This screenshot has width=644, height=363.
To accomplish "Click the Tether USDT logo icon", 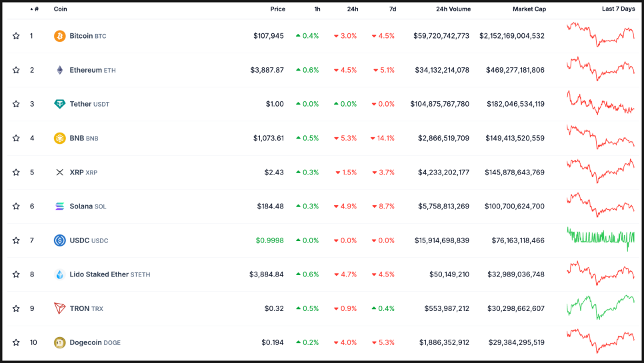I will point(60,104).
